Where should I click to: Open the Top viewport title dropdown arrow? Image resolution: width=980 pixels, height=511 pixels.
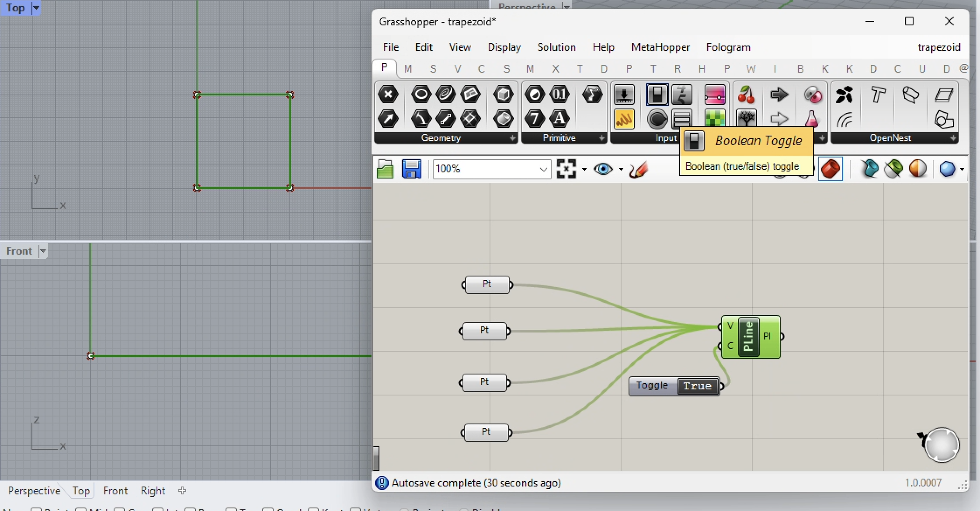(x=36, y=8)
